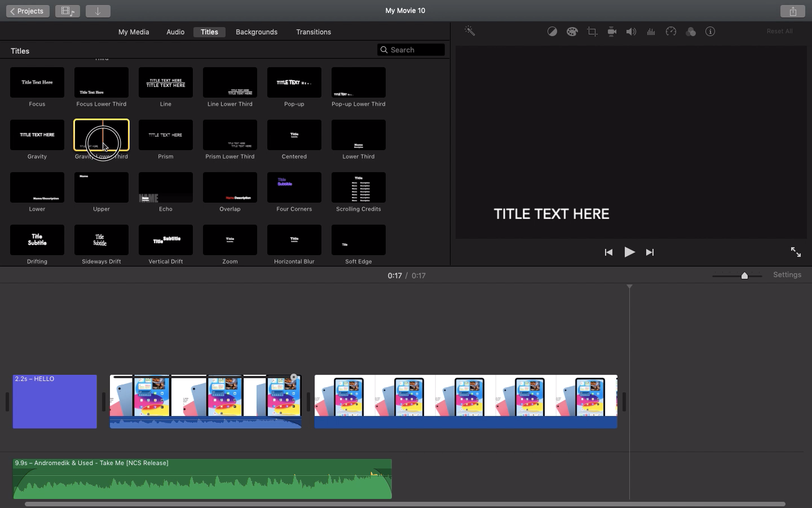Select the Andromedik Take Me audio clip
Screen dimensions: 812x508
(202, 479)
